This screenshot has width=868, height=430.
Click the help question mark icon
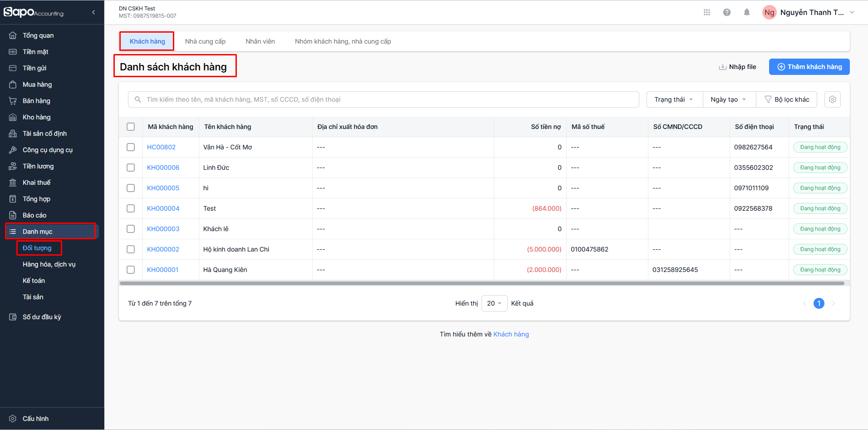(726, 12)
